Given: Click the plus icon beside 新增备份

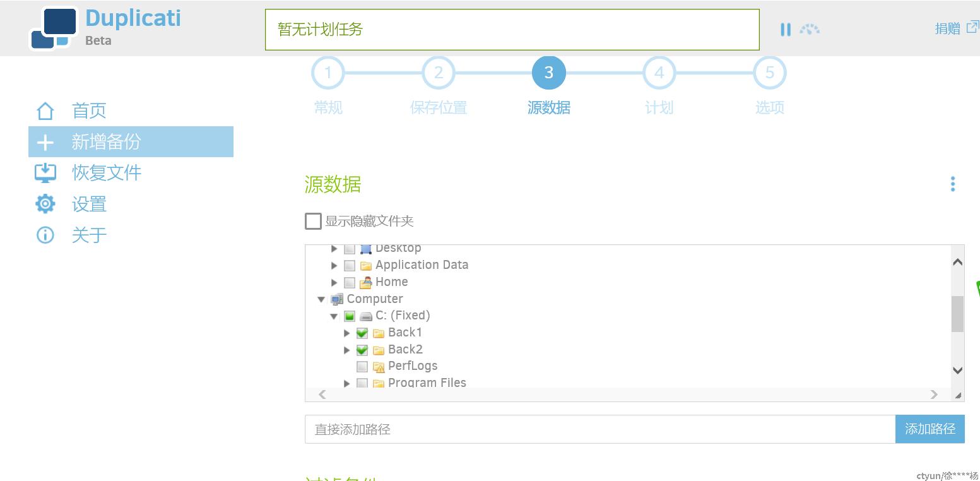Looking at the screenshot, I should pyautogui.click(x=45, y=143).
